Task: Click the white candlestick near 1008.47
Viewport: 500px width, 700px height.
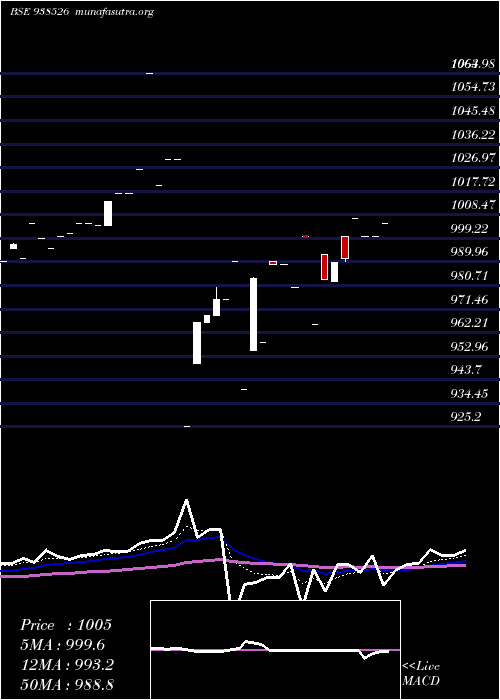Action: (108, 213)
